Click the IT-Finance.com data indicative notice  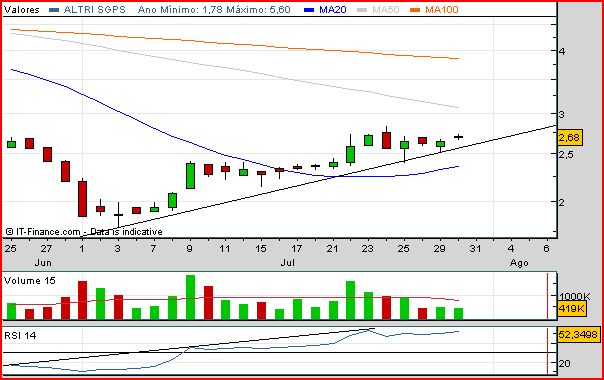(x=84, y=232)
